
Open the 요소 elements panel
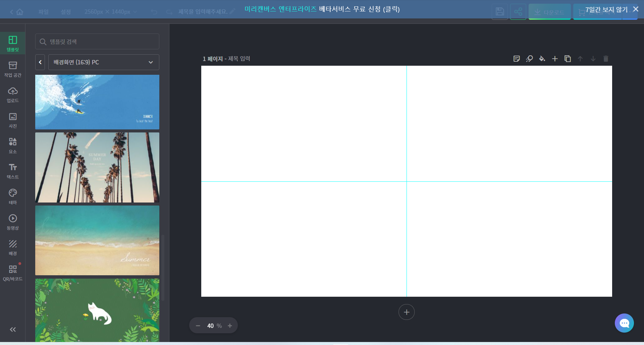coord(13,146)
